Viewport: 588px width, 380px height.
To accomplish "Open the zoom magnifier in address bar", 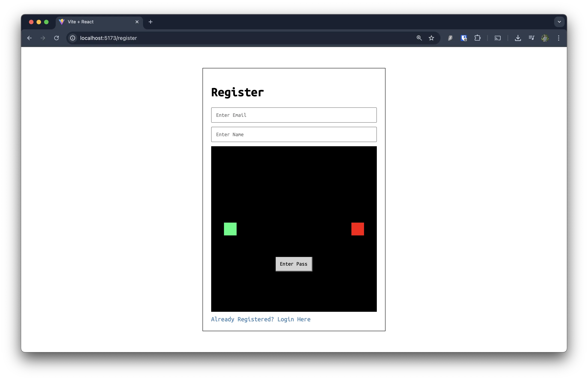I will tap(419, 38).
